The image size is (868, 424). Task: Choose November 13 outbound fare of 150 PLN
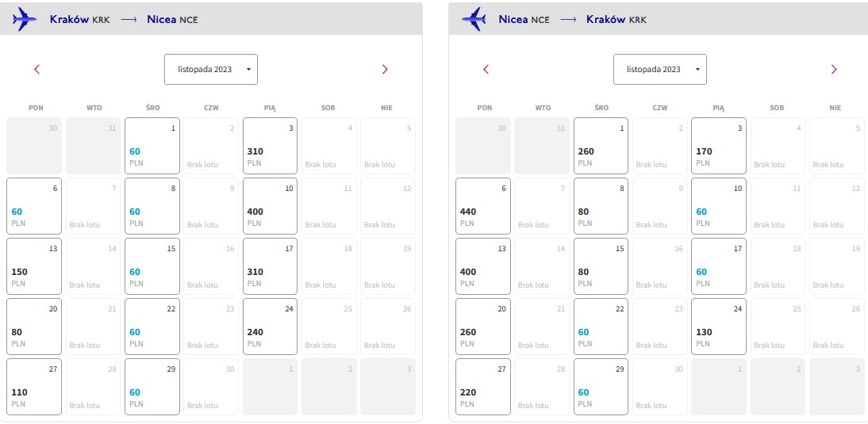click(34, 266)
